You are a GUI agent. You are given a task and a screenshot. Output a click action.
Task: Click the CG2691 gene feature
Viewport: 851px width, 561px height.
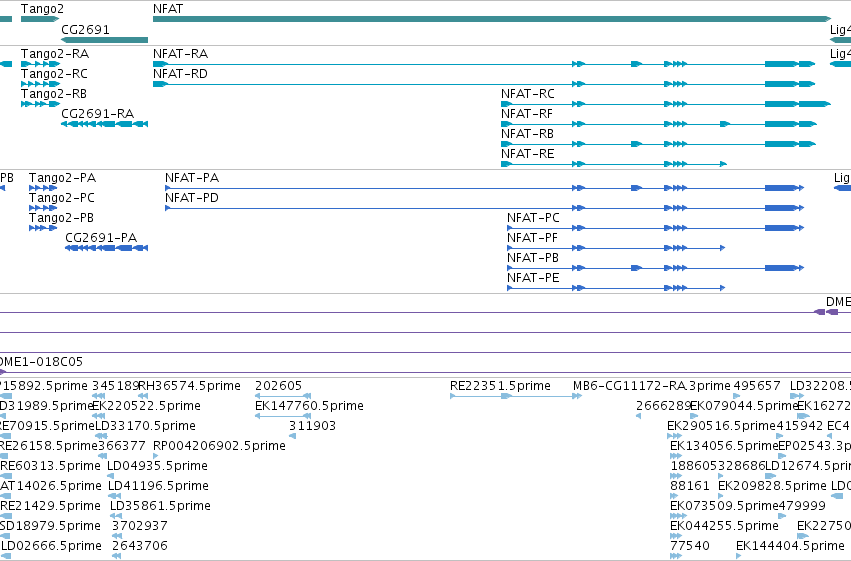pos(104,40)
